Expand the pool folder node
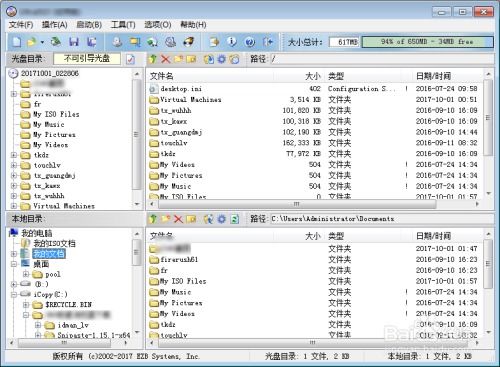 pos(26,274)
